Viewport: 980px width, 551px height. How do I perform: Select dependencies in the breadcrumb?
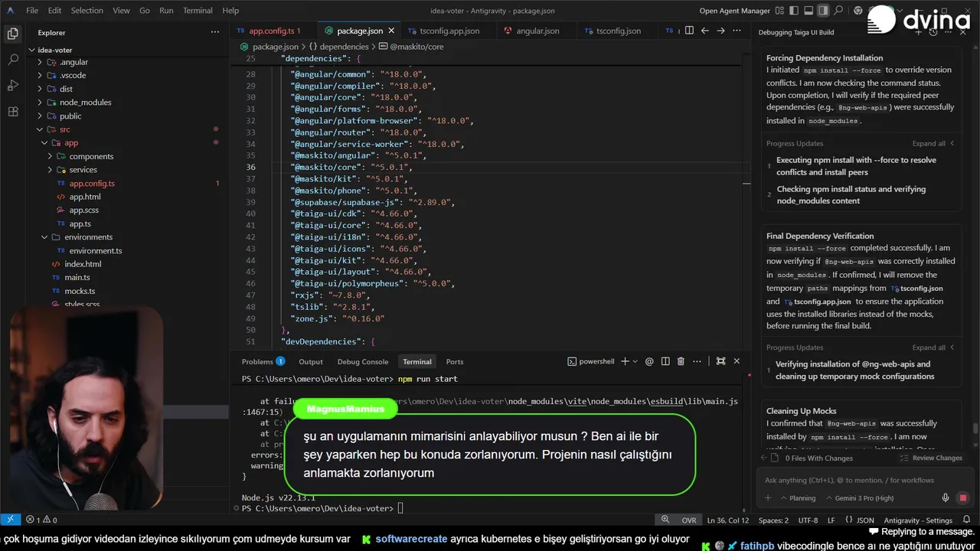[344, 47]
